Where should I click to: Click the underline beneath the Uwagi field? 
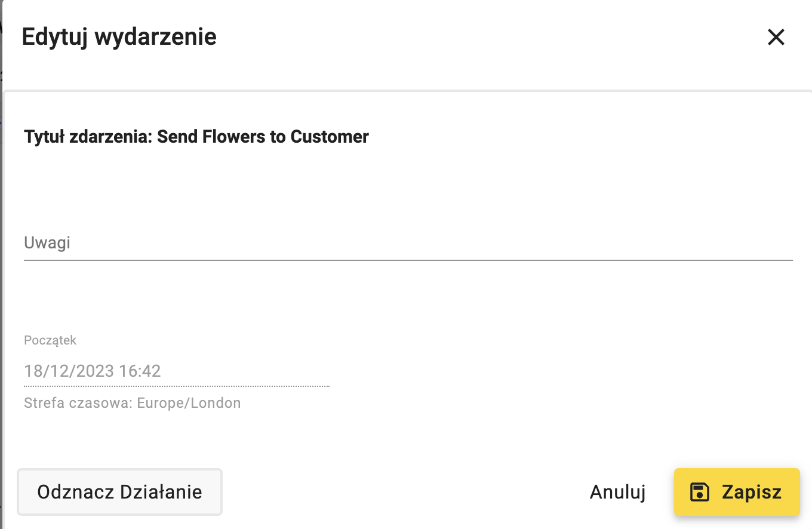click(x=408, y=260)
